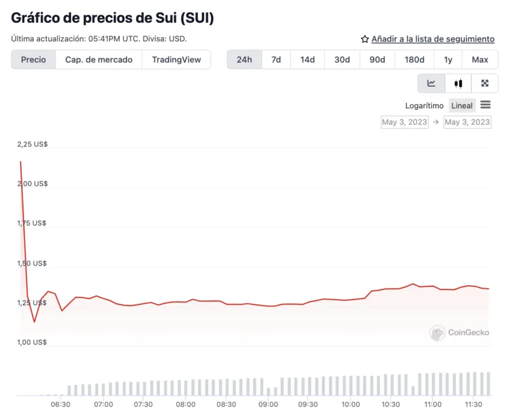Open the TradingView tab
The width and height of the screenshot is (512, 420).
pos(176,60)
